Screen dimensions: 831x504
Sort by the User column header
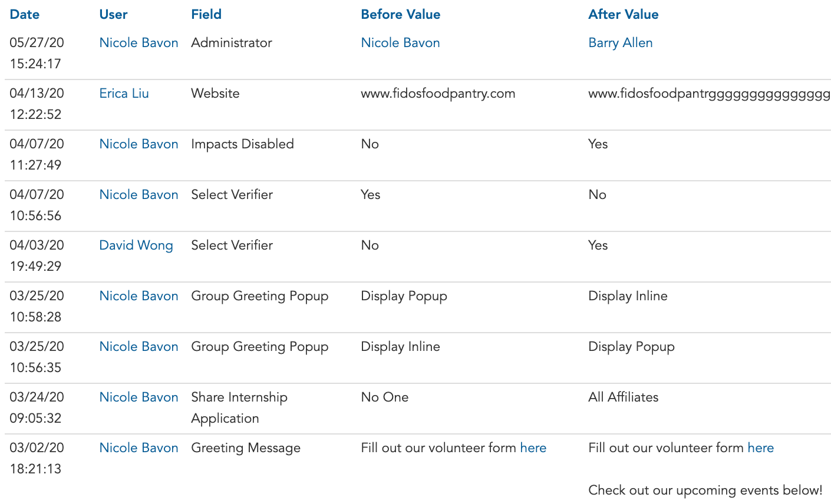(x=113, y=14)
